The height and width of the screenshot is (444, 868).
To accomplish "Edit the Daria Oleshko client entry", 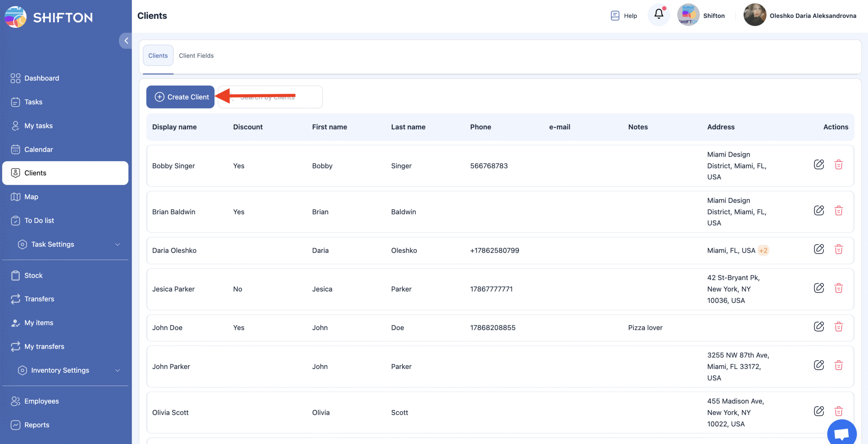I will pos(818,250).
